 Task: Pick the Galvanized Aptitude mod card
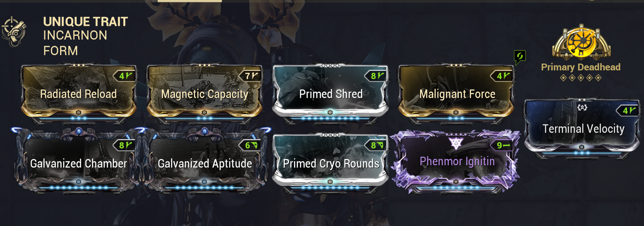pyautogui.click(x=205, y=162)
